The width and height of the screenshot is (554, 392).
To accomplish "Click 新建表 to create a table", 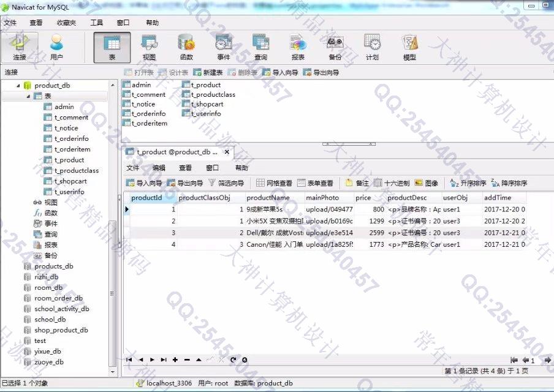I will [208, 72].
